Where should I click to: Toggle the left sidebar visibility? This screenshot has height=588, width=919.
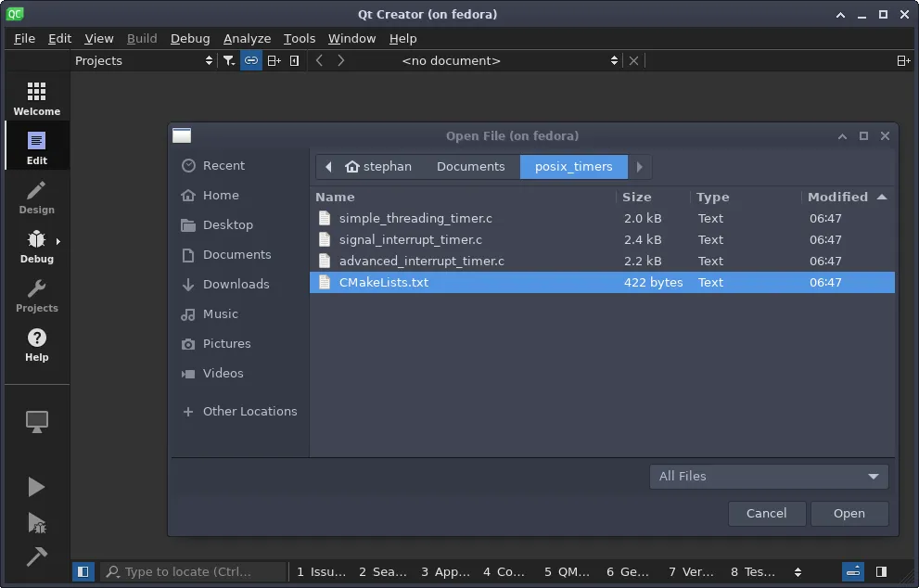tap(83, 571)
